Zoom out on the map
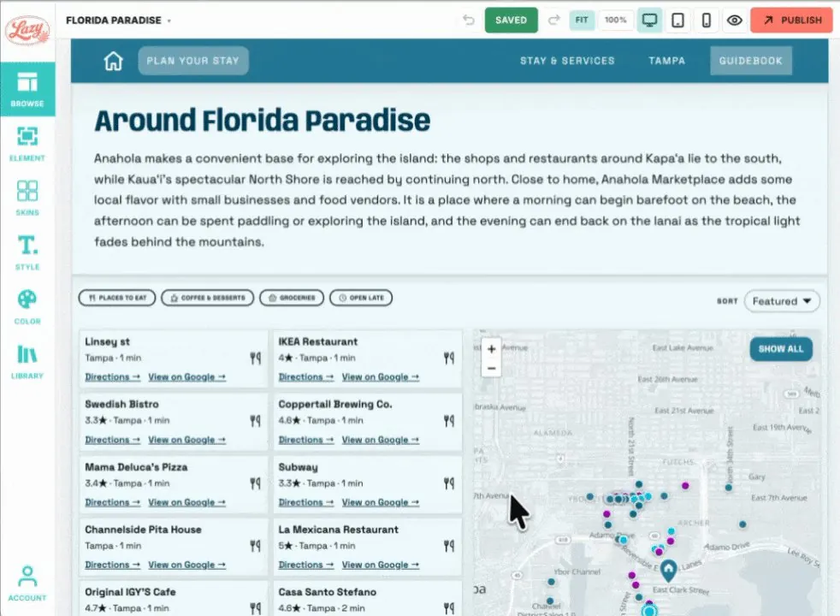The image size is (840, 616). (491, 369)
